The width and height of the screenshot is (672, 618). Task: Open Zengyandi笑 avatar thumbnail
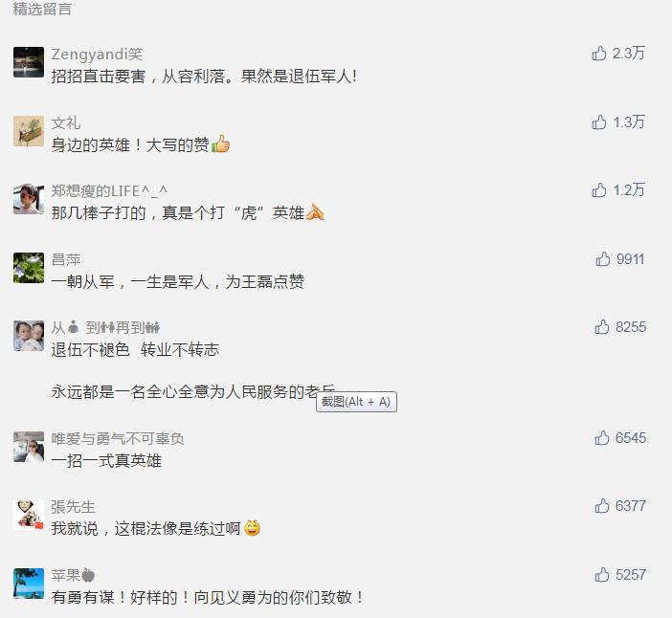(29, 62)
